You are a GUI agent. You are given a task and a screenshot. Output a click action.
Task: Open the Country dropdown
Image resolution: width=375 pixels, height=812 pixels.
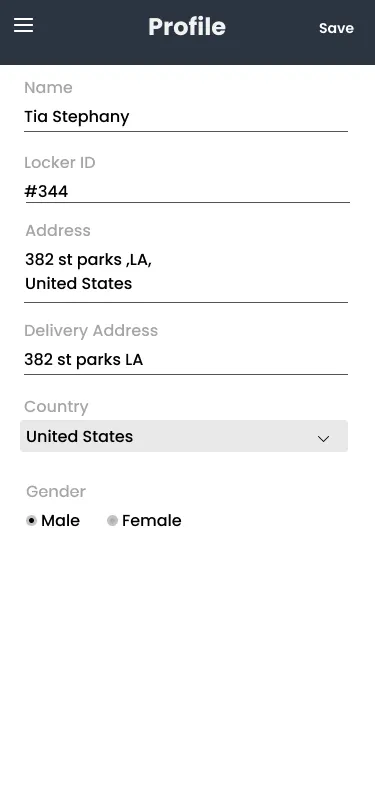point(184,436)
